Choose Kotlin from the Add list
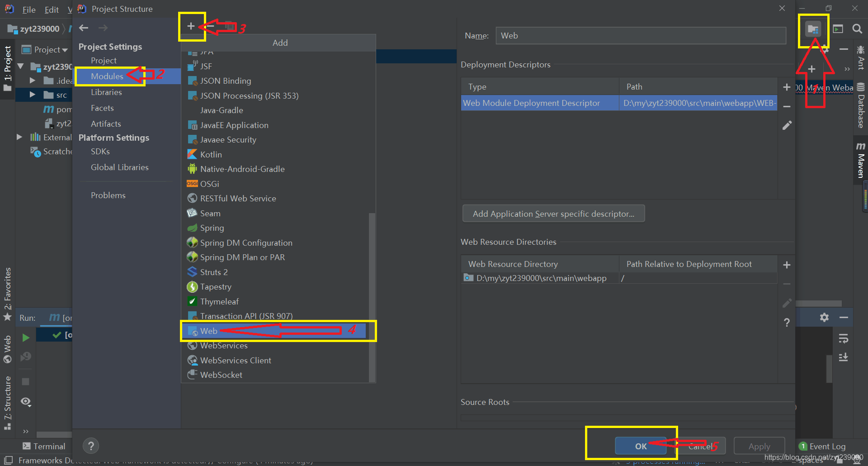 pyautogui.click(x=275, y=154)
